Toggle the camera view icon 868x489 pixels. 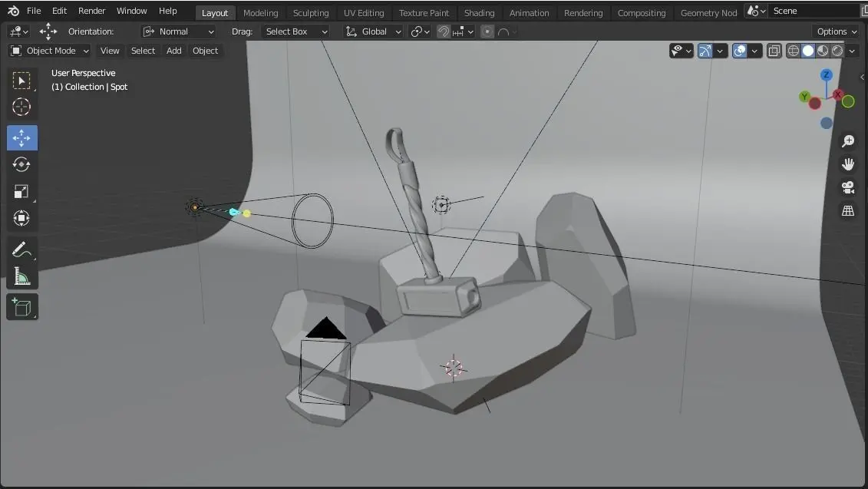[x=847, y=188]
